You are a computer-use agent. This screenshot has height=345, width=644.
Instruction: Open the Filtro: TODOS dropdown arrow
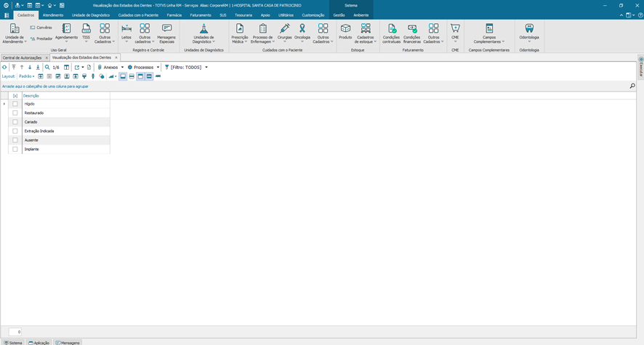coord(206,68)
